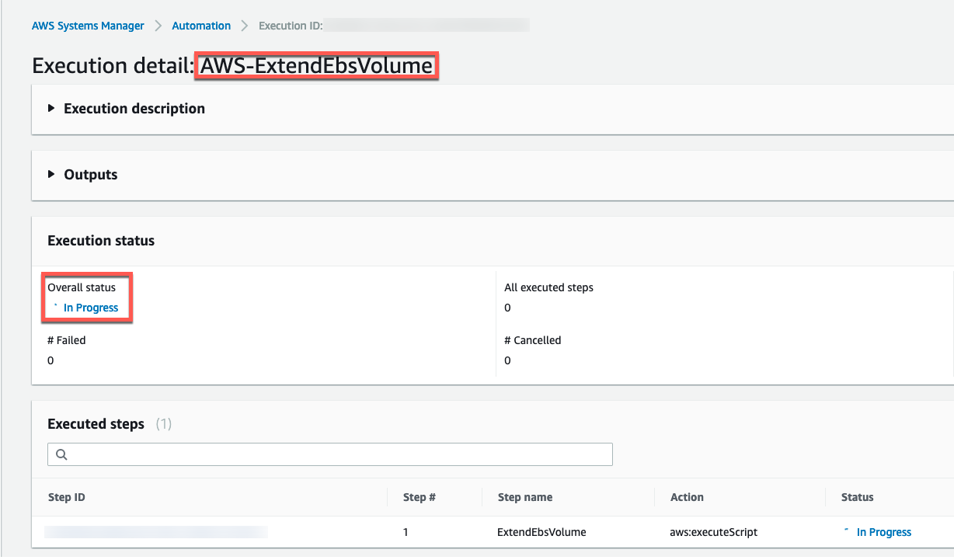This screenshot has width=954, height=560.
Task: Click the Step # column header
Action: coord(420,497)
